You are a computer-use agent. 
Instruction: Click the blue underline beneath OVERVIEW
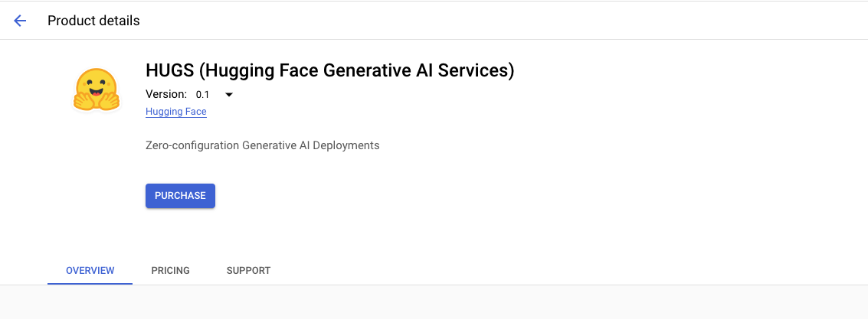pos(90,283)
